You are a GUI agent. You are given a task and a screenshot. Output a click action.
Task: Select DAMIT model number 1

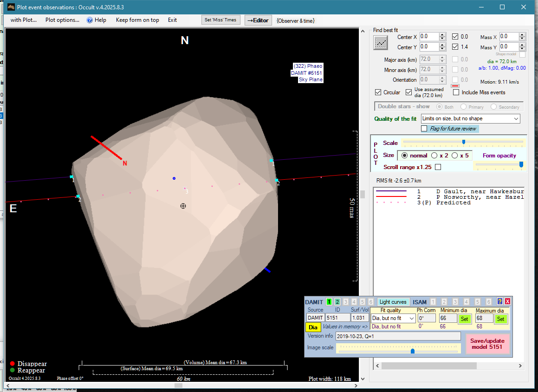329,302
